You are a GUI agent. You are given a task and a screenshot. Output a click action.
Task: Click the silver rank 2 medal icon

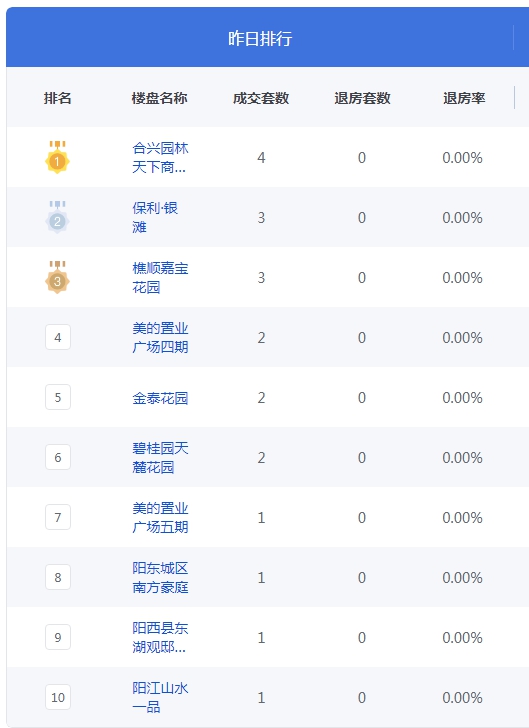(58, 217)
